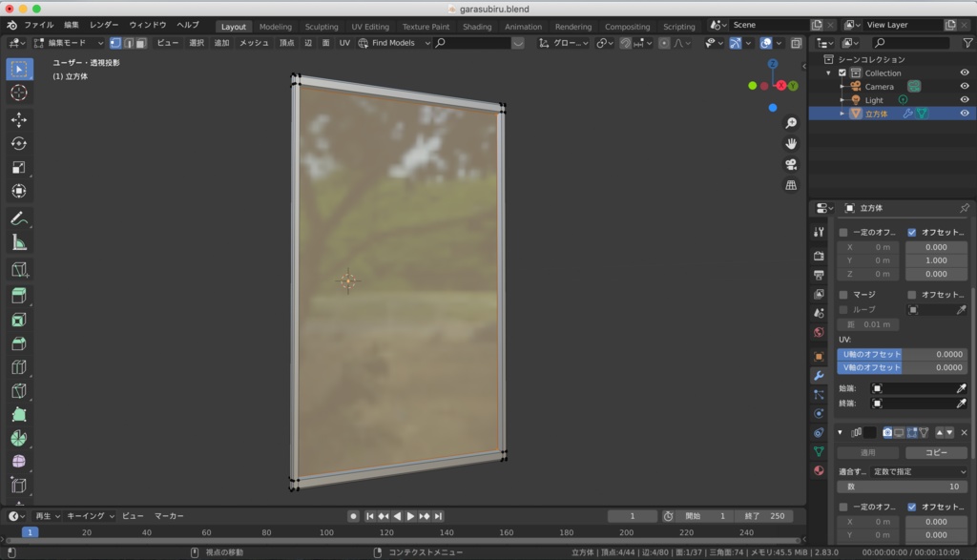Open the ファイル menu

[x=38, y=25]
